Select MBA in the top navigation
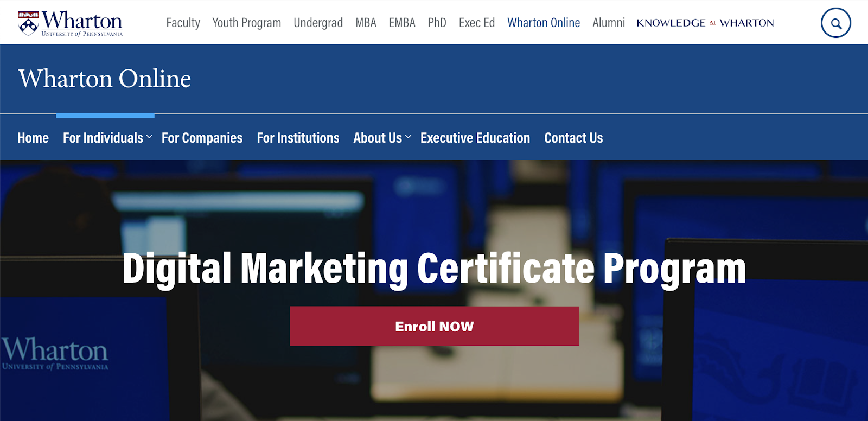 click(366, 23)
